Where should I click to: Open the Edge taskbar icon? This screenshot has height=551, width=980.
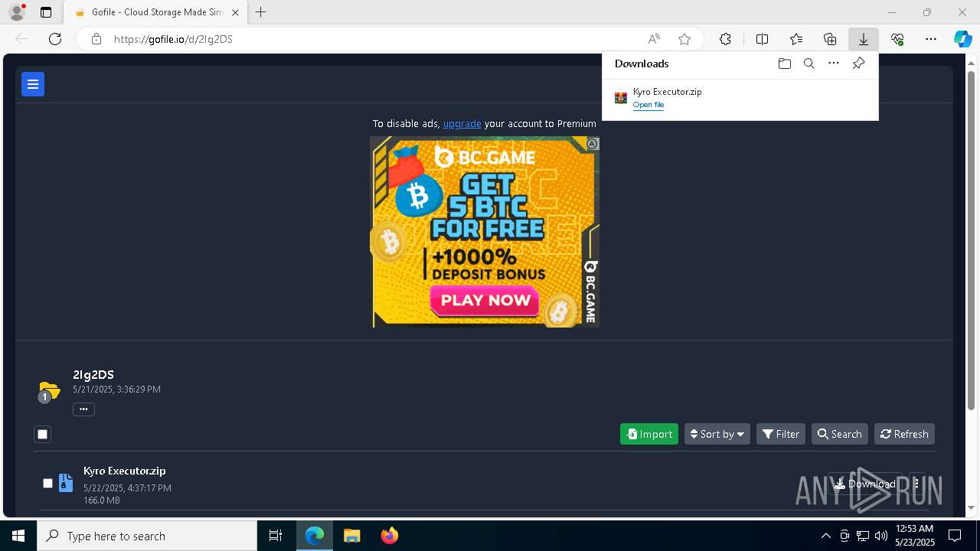315,536
